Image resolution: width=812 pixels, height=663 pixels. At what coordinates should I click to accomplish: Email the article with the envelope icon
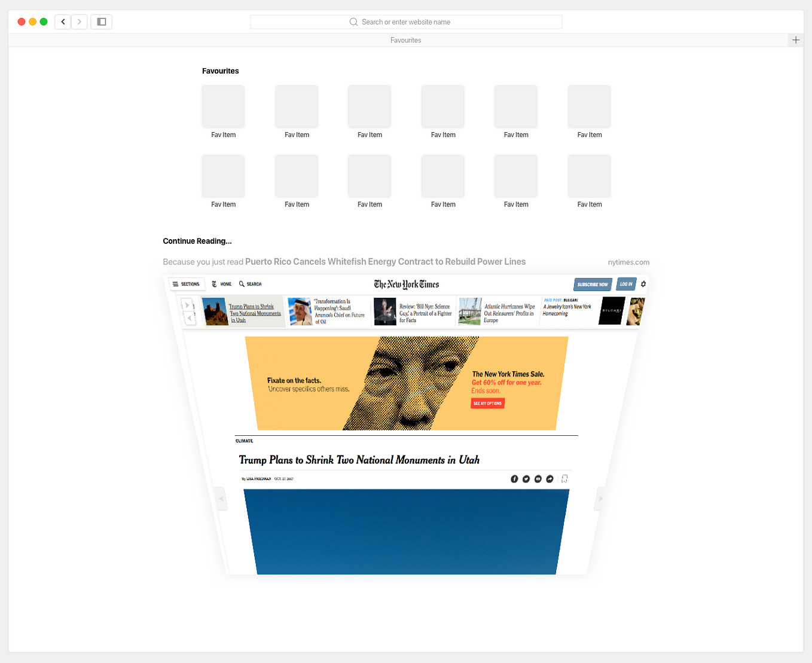(x=538, y=478)
